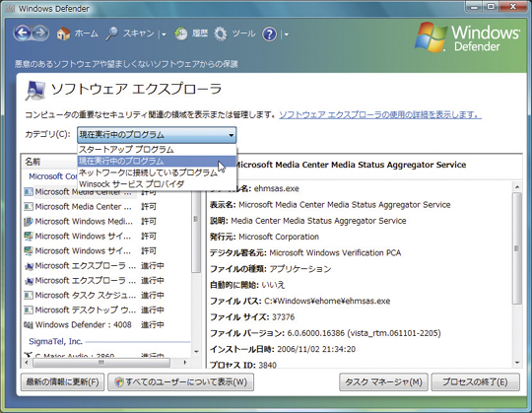Click the process list vertical scrollbar thumb
Image resolution: width=532 pixels, height=413 pixels.
tap(196, 232)
